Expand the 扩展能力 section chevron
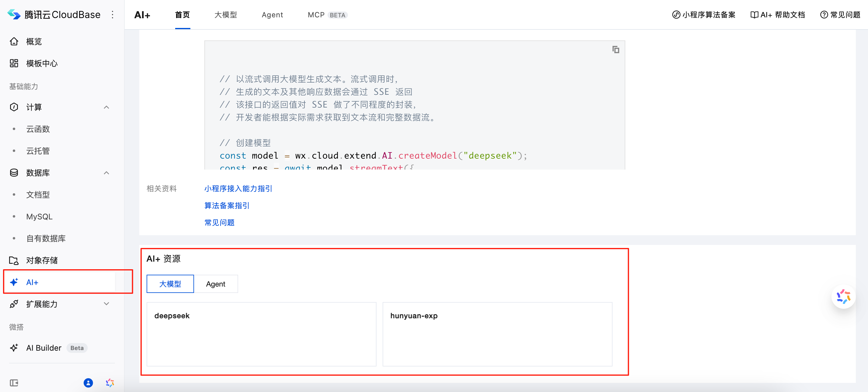Viewport: 868px width, 392px height. coord(106,304)
